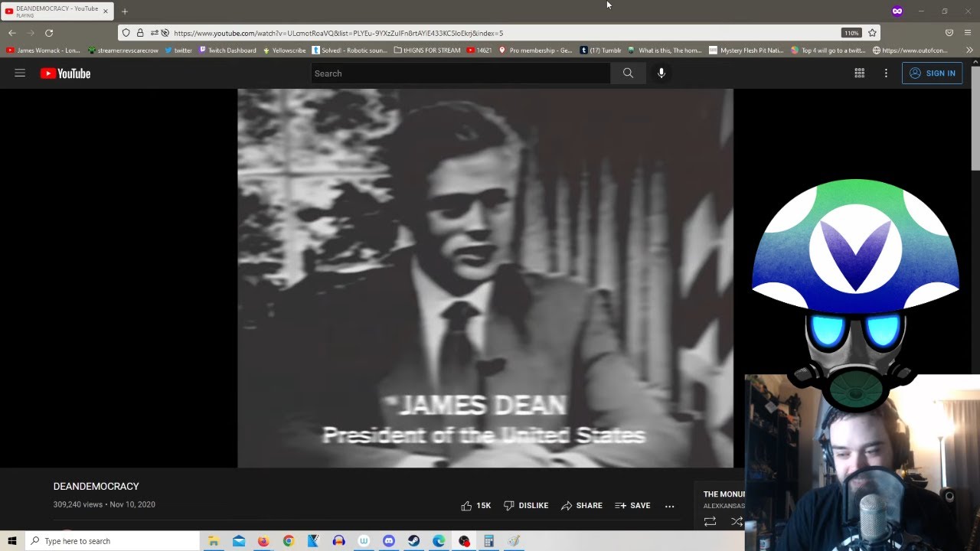This screenshot has width=980, height=551.
Task: Open the '(17) Tumblr' bookmark
Action: tap(600, 51)
